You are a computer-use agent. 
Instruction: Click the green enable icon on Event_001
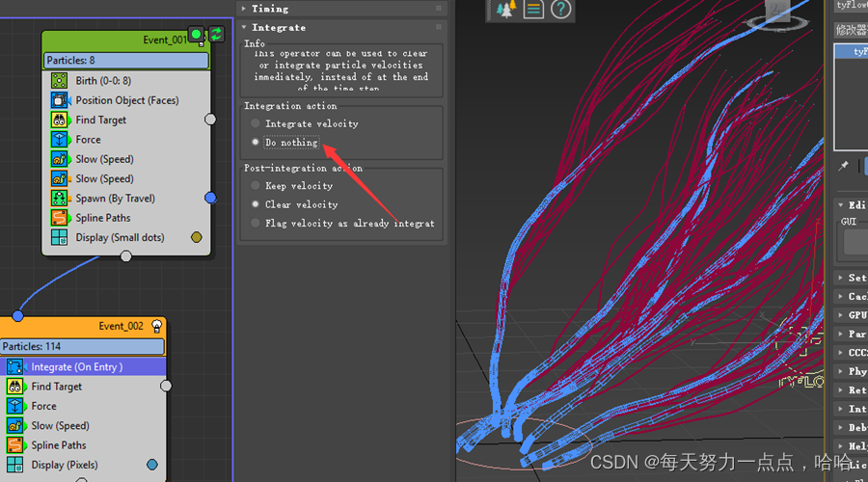pos(196,35)
